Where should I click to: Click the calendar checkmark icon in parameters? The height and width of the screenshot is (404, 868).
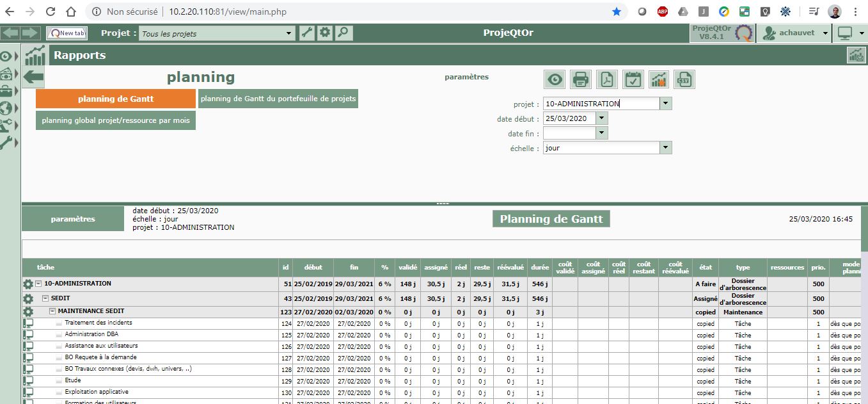[x=633, y=79]
